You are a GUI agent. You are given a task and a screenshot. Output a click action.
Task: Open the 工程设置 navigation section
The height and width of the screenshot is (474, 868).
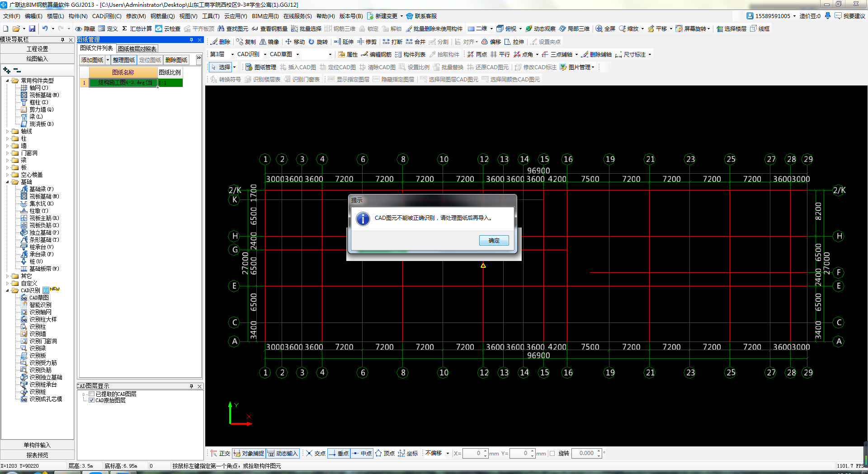(37, 49)
